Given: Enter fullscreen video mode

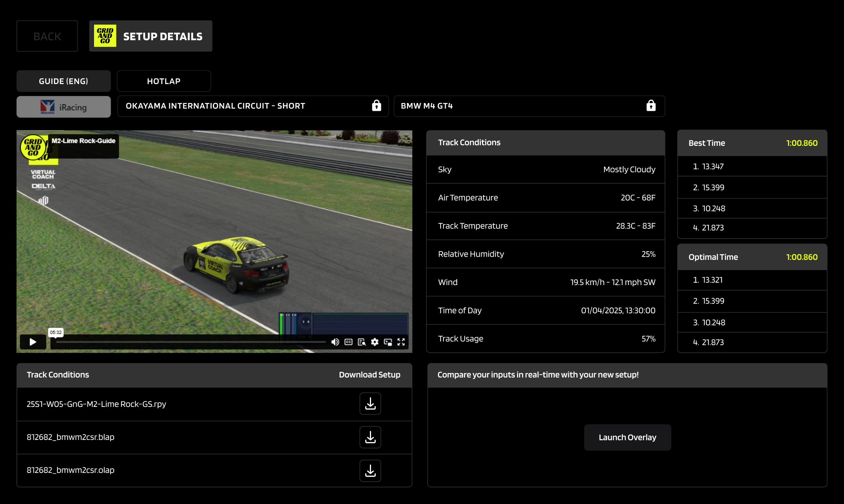Looking at the screenshot, I should [x=401, y=342].
